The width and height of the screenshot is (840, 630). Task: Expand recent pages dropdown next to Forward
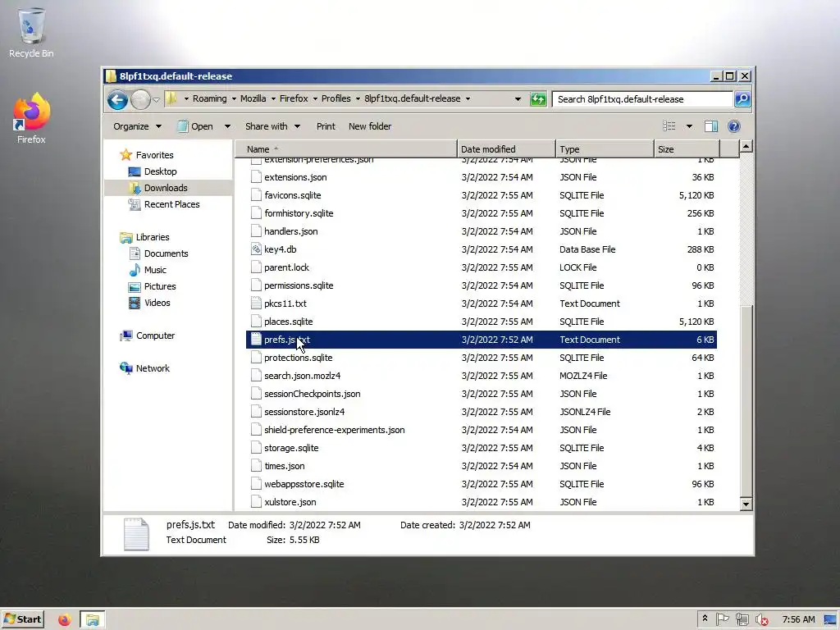click(156, 99)
